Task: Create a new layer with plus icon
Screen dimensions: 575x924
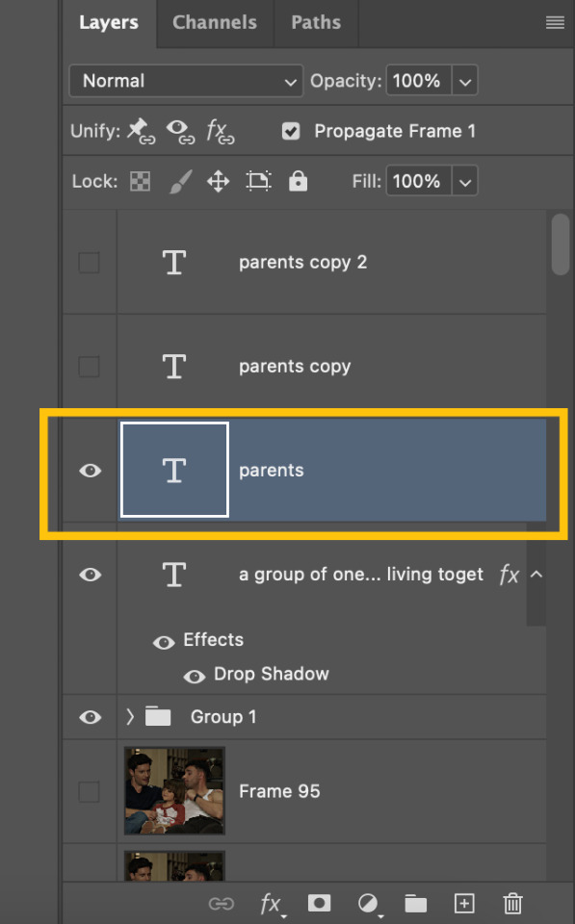Action: tap(464, 904)
